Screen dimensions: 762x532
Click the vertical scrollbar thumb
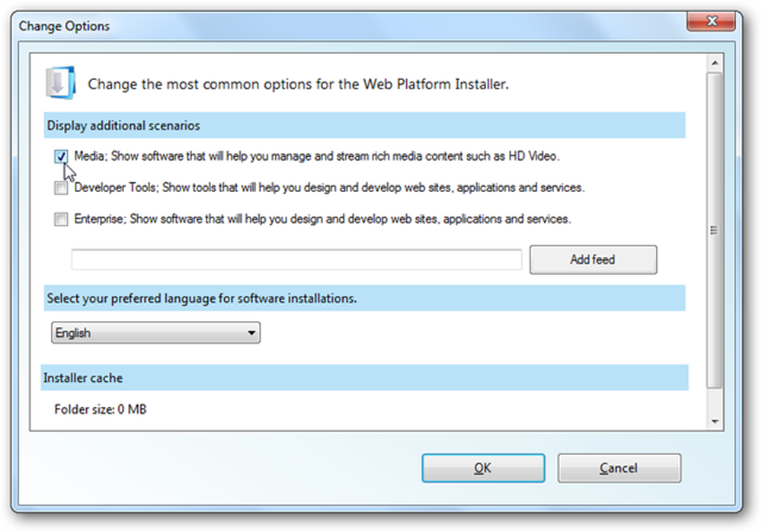[715, 230]
